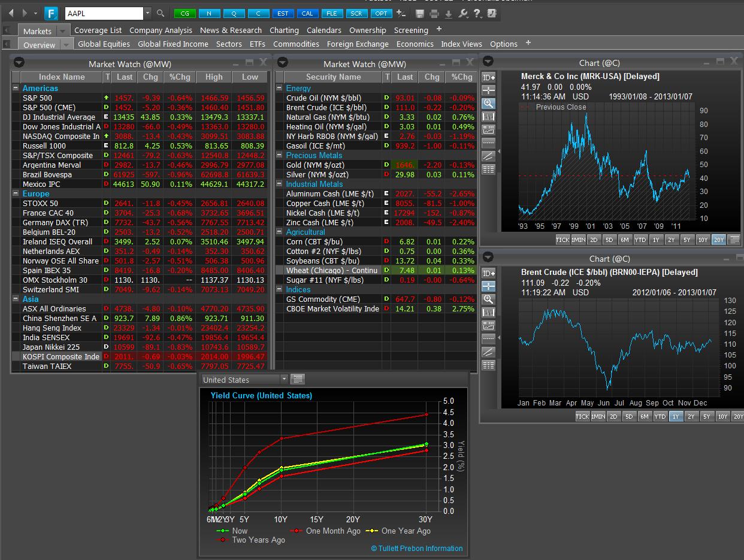Open the Company Analysis tab

161,30
